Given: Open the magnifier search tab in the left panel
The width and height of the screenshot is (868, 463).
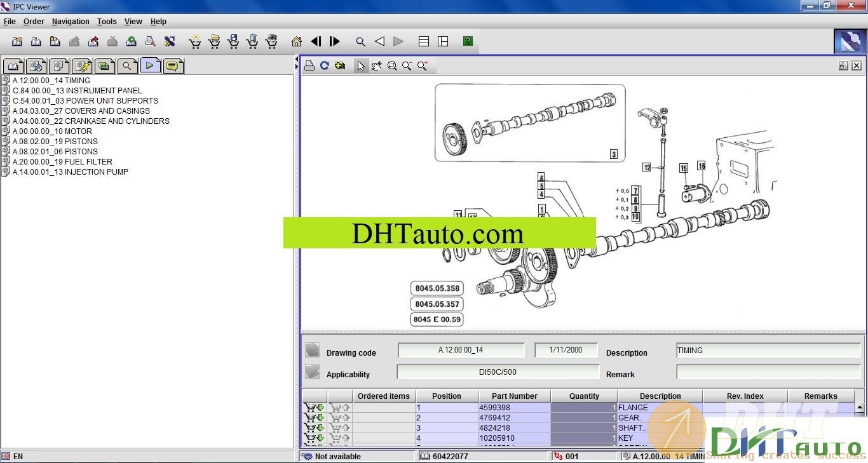Looking at the screenshot, I should (128, 65).
